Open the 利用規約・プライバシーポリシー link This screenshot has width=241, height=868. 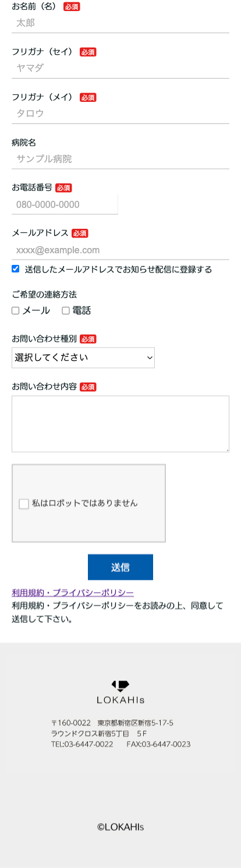[x=73, y=593]
